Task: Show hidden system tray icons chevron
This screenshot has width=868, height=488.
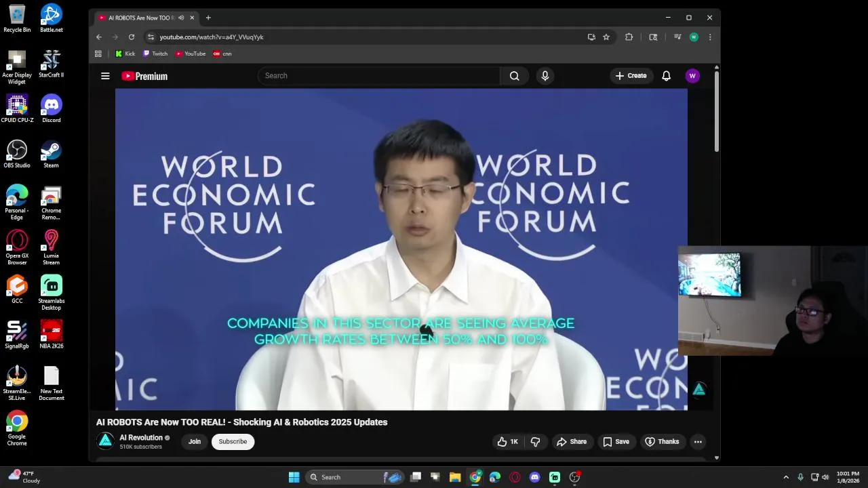Action: (786, 477)
